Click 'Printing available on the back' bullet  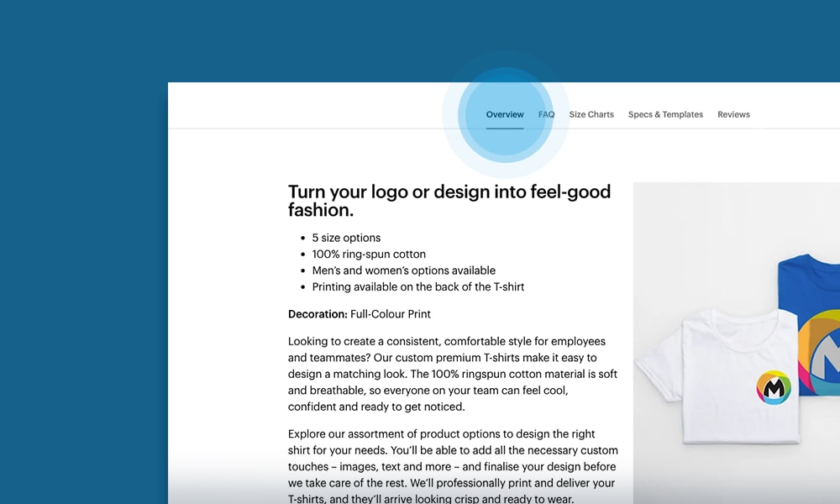(417, 287)
